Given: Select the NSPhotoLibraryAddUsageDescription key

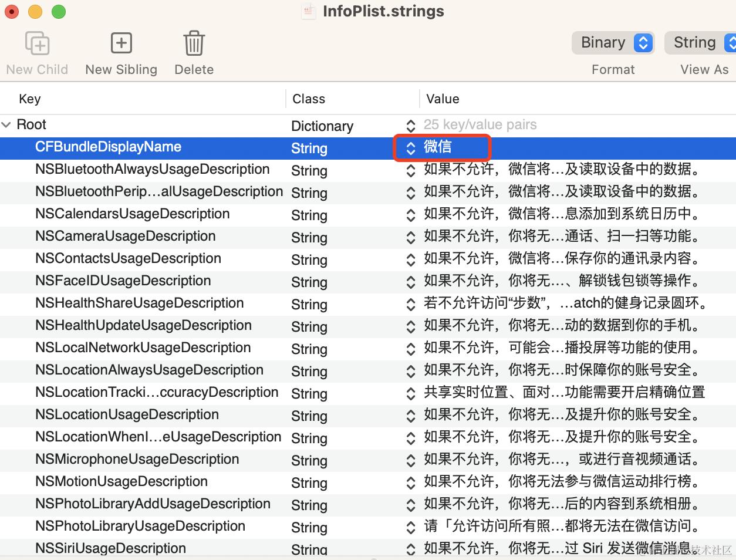Looking at the screenshot, I should (153, 504).
